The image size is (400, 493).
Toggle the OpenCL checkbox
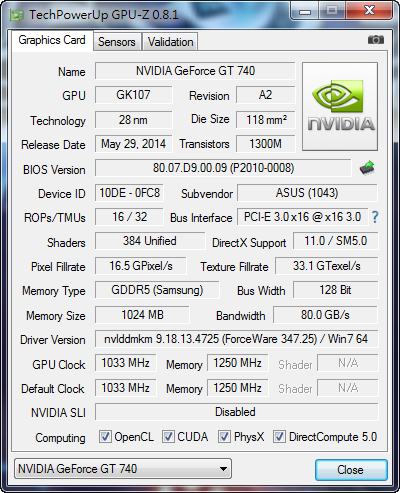(105, 437)
